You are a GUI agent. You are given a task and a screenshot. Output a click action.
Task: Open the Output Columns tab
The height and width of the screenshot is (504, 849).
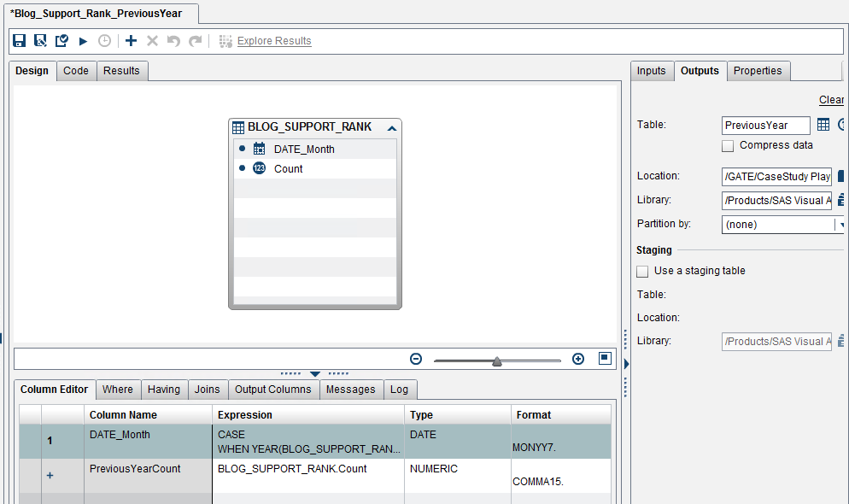273,390
